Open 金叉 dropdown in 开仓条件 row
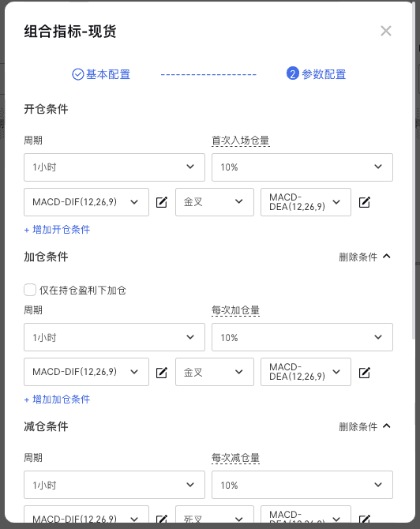The height and width of the screenshot is (529, 420). (x=215, y=202)
